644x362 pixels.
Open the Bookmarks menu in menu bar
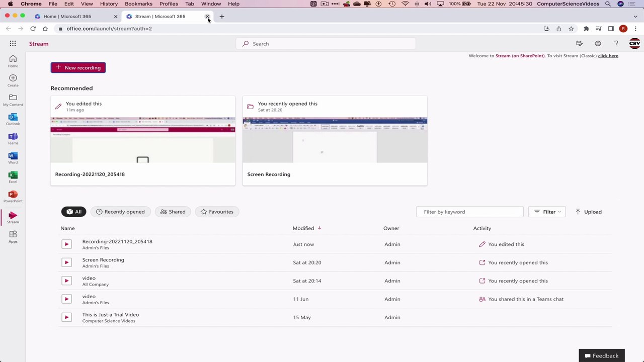(x=138, y=4)
